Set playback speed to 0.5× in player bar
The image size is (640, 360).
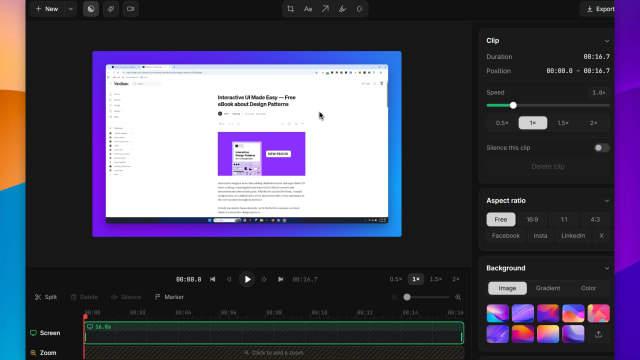tap(395, 280)
